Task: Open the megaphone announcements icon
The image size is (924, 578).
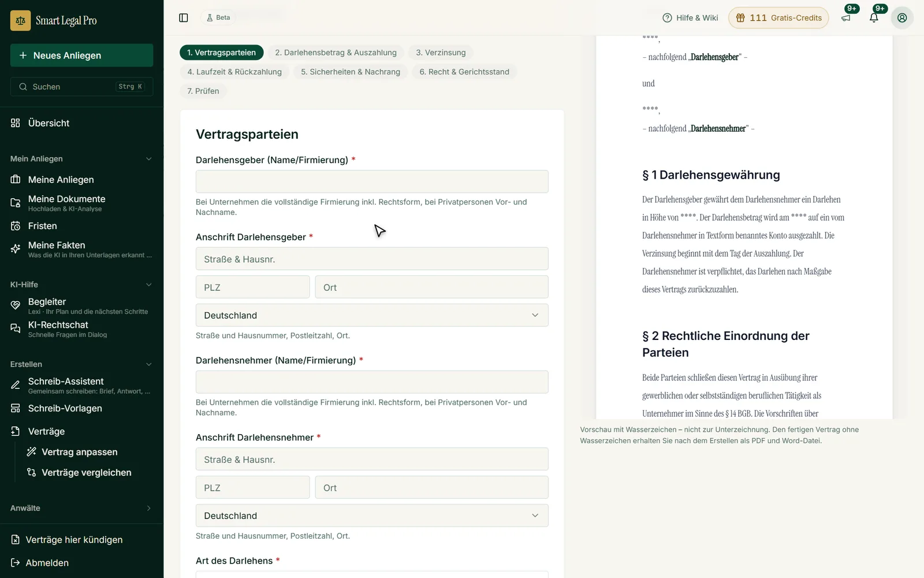Action: [846, 18]
